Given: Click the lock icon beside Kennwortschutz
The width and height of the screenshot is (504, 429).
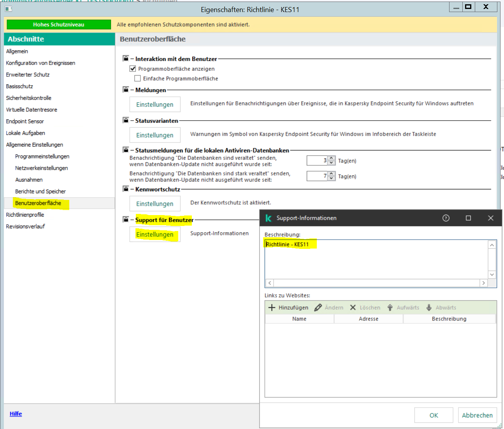Looking at the screenshot, I should pyautogui.click(x=126, y=189).
